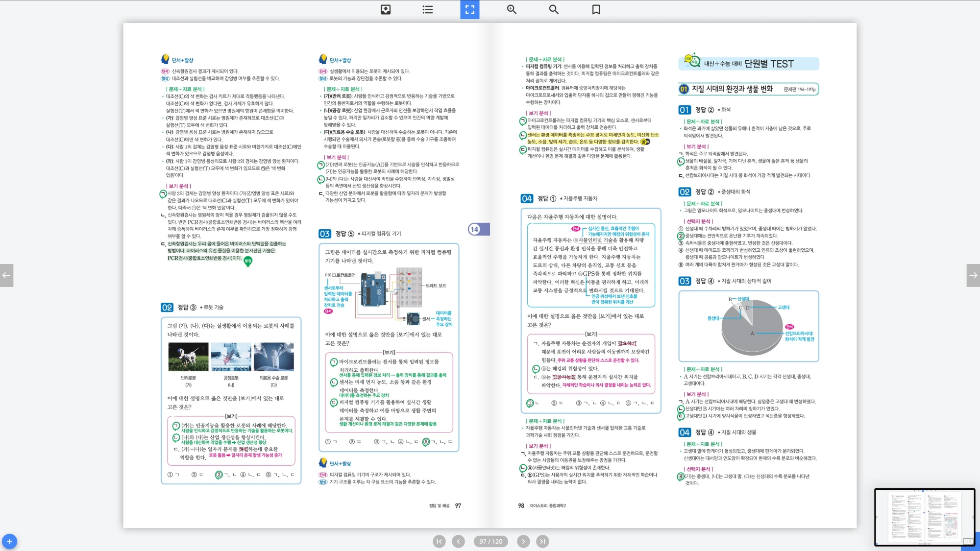The width and height of the screenshot is (980, 551).
Task: Click the last-page icon in bottom navigation
Action: click(x=543, y=541)
